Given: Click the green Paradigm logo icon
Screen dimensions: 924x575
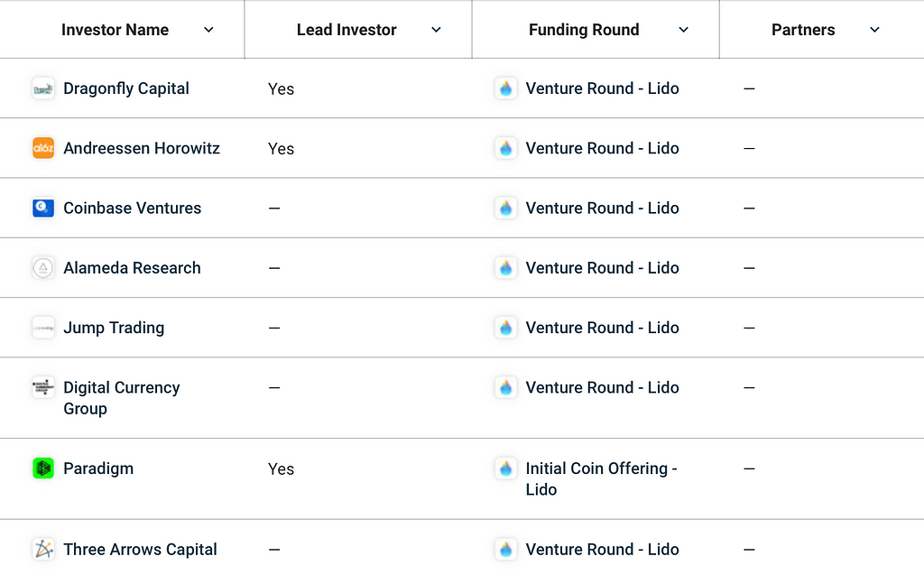Looking at the screenshot, I should (43, 468).
